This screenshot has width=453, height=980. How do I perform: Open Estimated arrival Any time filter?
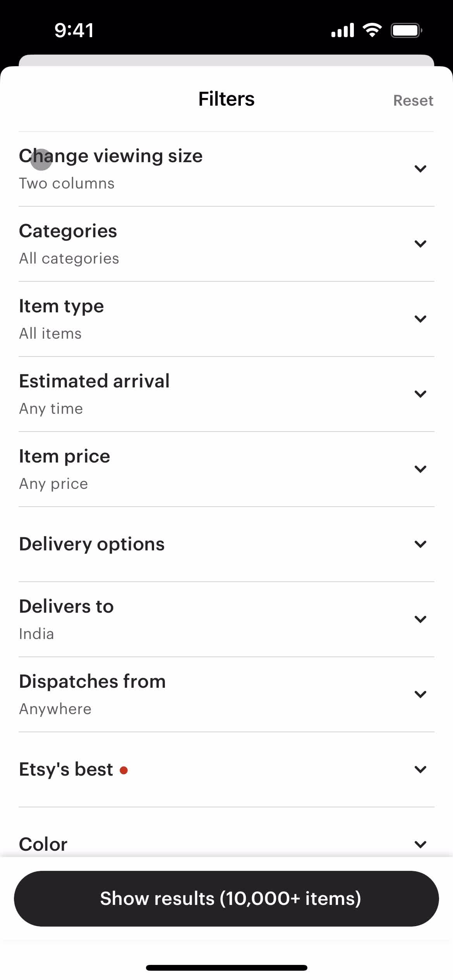[x=226, y=394]
